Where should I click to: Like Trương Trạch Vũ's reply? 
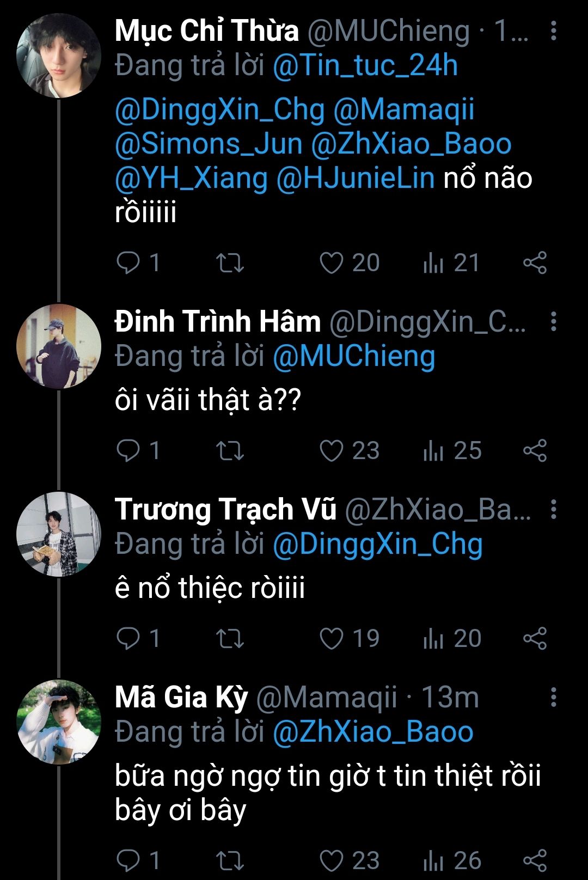coord(331,639)
